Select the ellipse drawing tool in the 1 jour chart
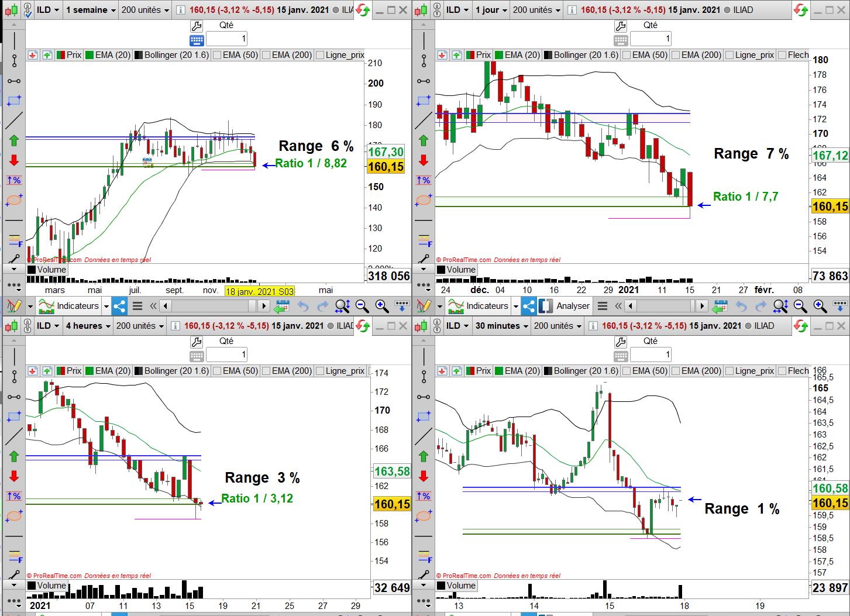The image size is (850, 616). [424, 200]
